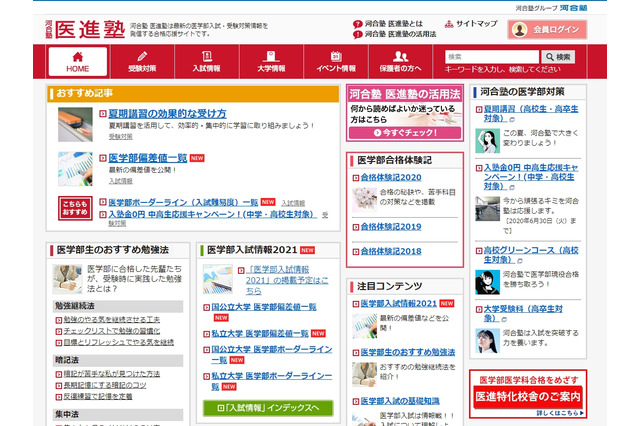Click the 医進特化校舎のご案内 banner

click(528, 394)
